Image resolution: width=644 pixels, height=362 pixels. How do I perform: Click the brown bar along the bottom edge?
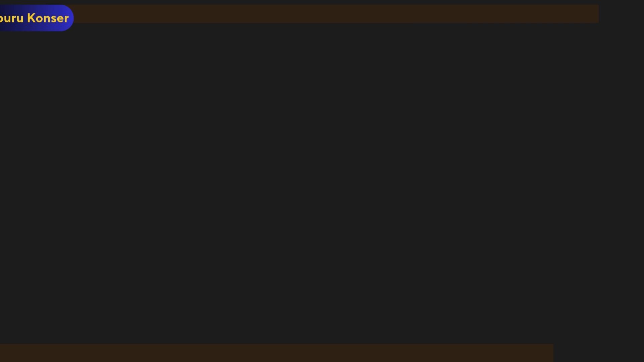tap(277, 353)
